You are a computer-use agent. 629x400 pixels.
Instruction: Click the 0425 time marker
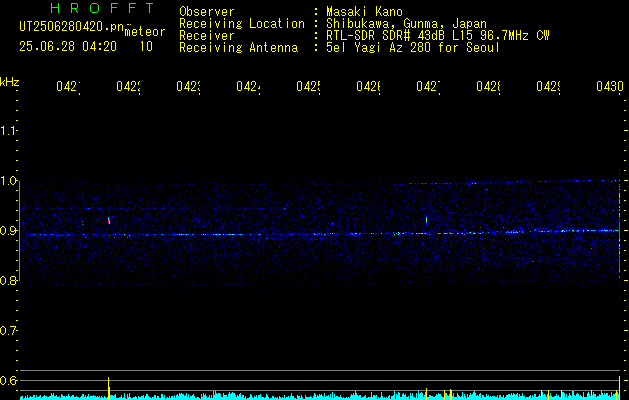[x=308, y=87]
